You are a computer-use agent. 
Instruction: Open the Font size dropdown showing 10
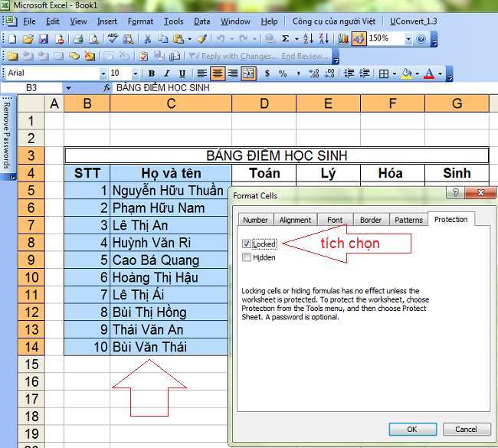click(136, 74)
